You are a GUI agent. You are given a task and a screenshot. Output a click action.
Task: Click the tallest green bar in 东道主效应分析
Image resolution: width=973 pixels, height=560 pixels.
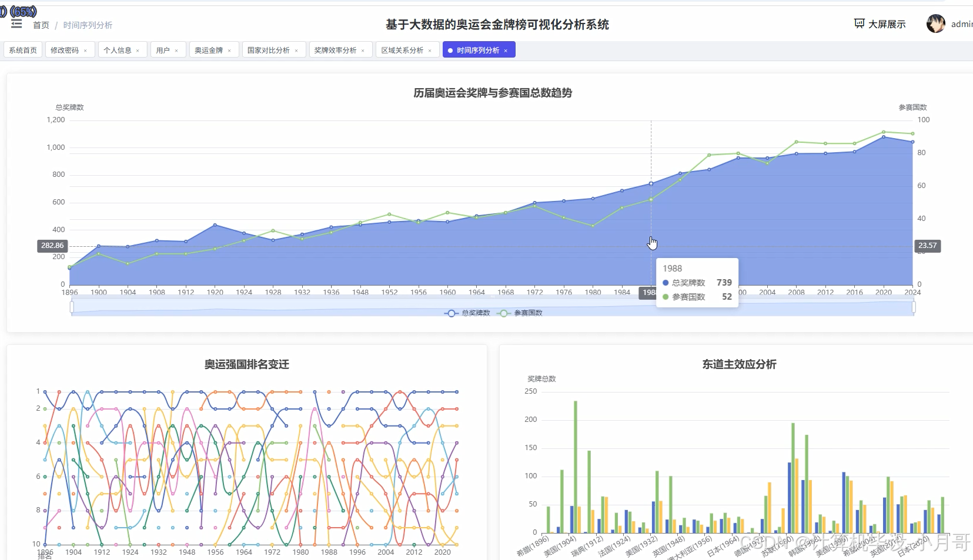click(576, 467)
